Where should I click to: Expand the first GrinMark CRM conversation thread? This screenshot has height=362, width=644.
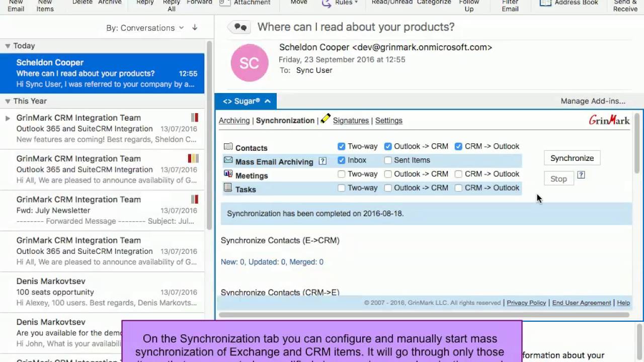8,118
